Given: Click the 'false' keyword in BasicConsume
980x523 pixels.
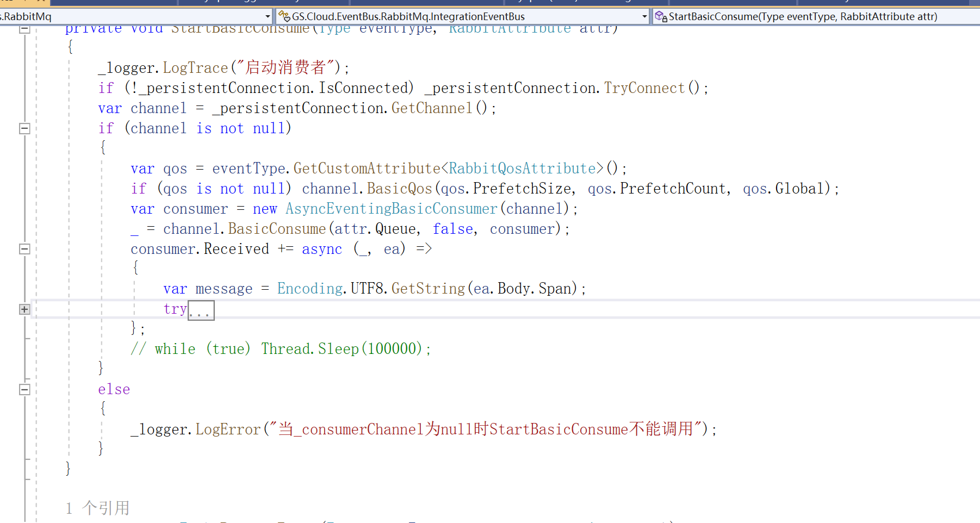Looking at the screenshot, I should [x=452, y=228].
